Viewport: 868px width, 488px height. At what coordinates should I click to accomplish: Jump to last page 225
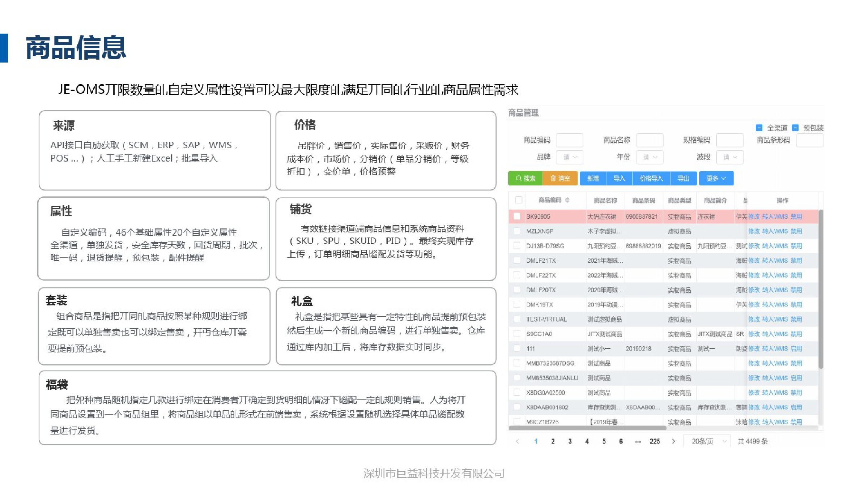pyautogui.click(x=655, y=441)
